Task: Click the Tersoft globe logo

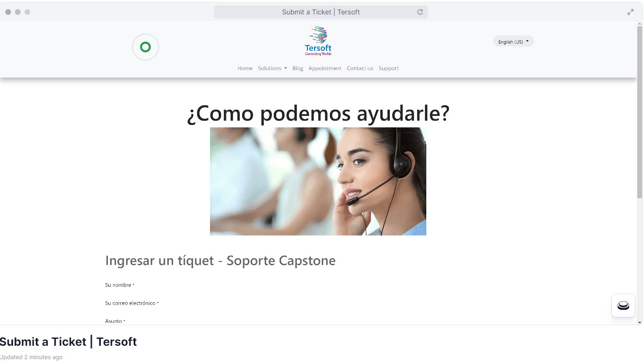Action: tap(318, 41)
